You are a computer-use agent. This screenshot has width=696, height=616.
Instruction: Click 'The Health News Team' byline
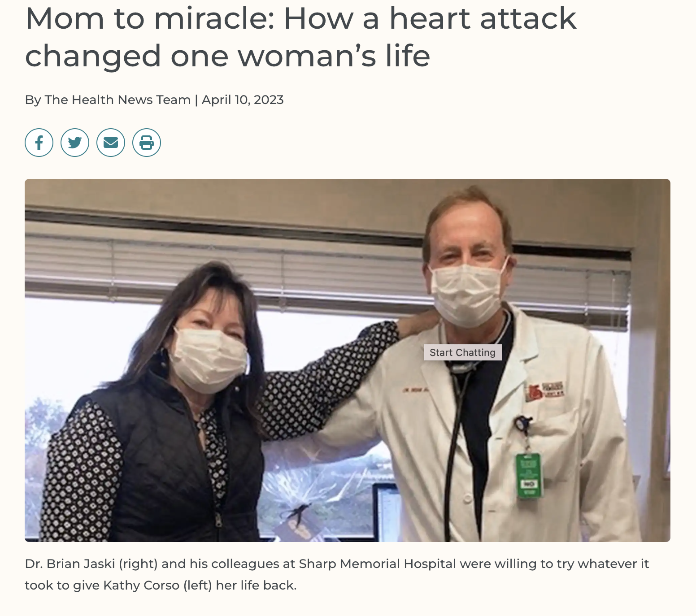tap(117, 100)
